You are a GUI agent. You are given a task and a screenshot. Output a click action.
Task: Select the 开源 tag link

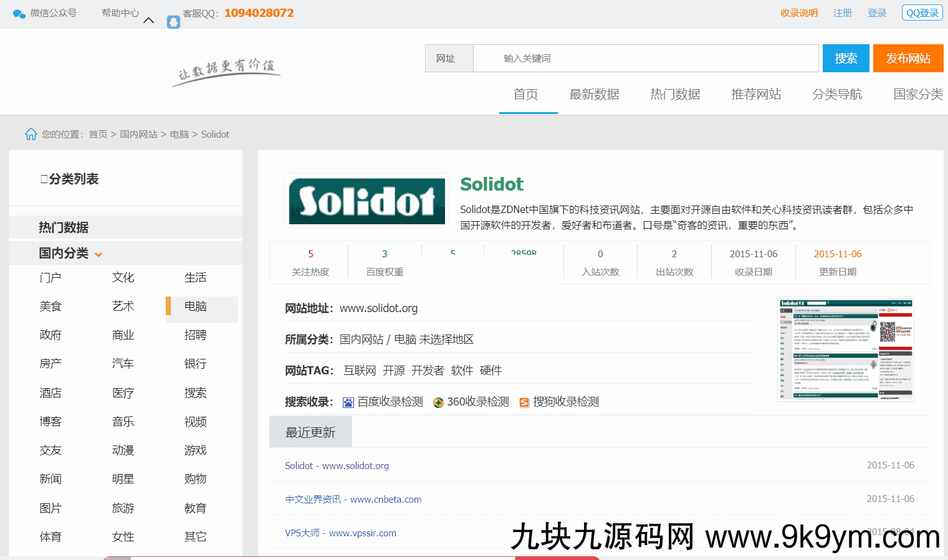click(393, 371)
